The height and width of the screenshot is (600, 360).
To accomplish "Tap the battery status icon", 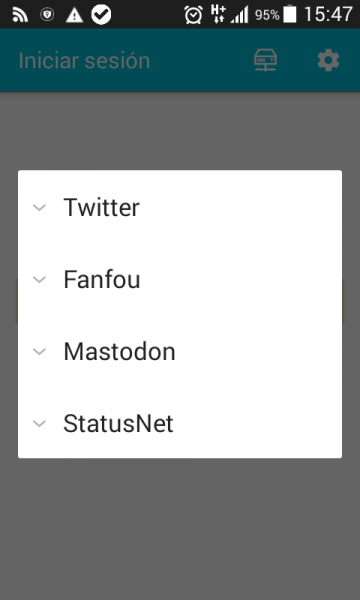I will click(x=290, y=15).
